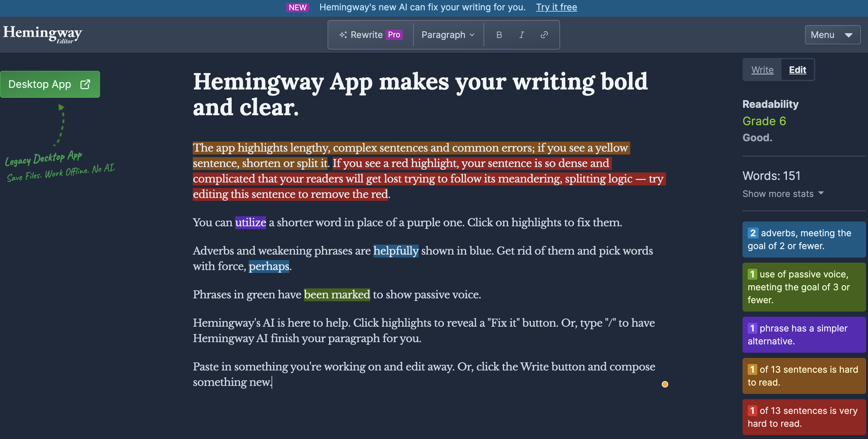The width and height of the screenshot is (868, 439).
Task: Click the insert link icon
Action: point(544,35)
